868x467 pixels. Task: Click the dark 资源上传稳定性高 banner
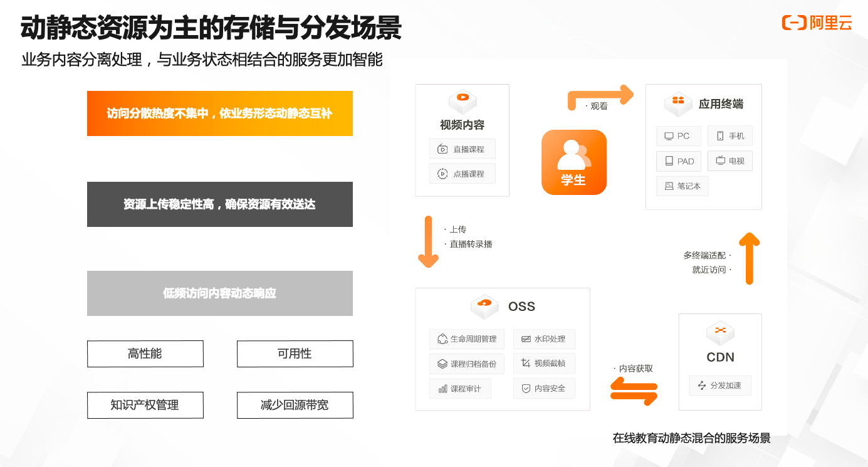[x=220, y=204]
